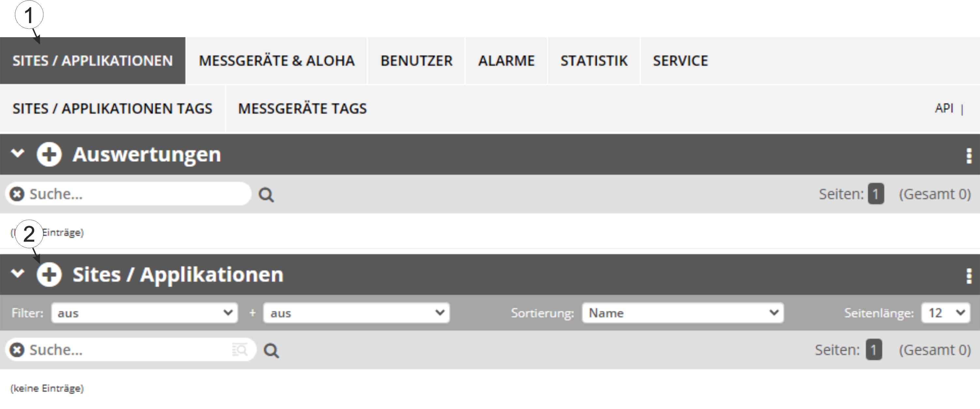Click the search magnifier in Auswertungen
Viewport: 980px width, 409px height.
coord(266,195)
